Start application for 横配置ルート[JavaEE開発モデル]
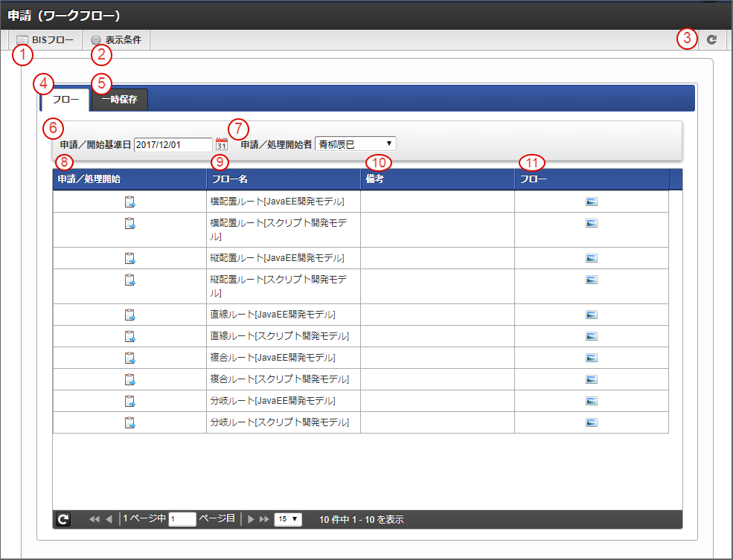The height and width of the screenshot is (560, 733). pyautogui.click(x=129, y=202)
